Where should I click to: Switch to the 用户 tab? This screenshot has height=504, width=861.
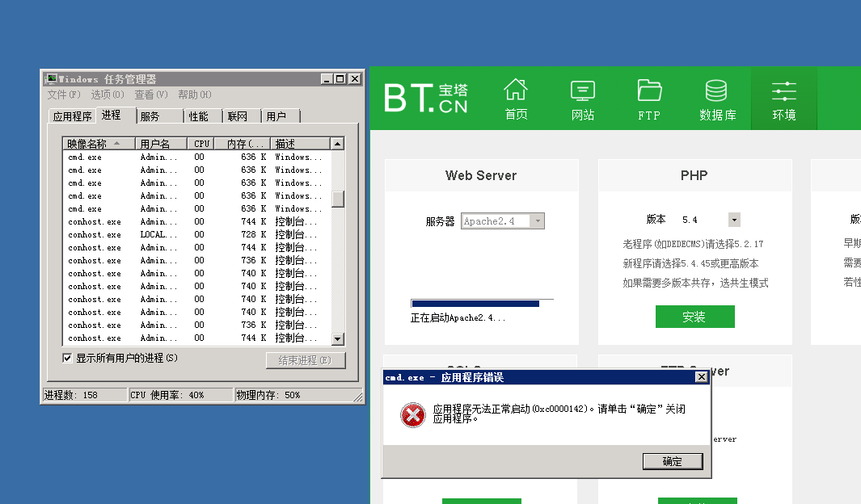pyautogui.click(x=281, y=116)
